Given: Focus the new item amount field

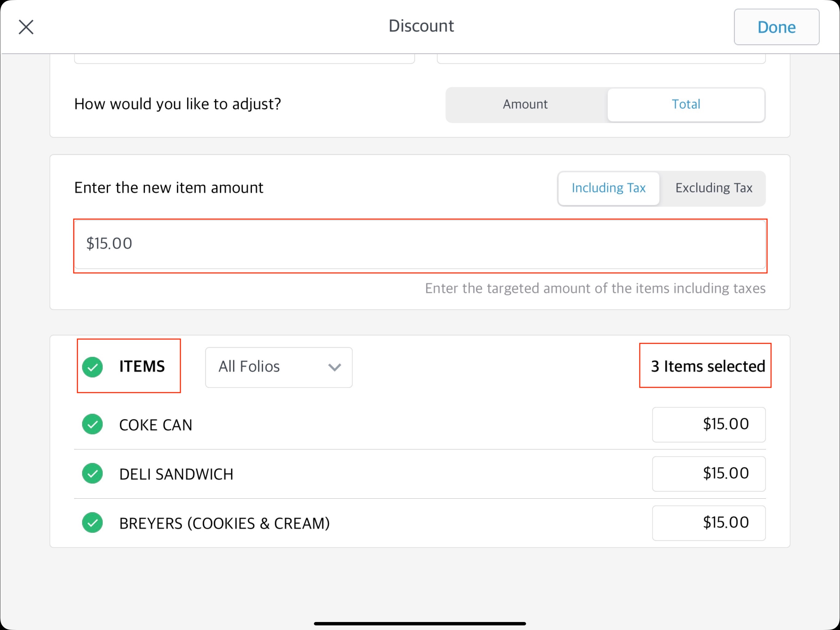Looking at the screenshot, I should click(420, 244).
